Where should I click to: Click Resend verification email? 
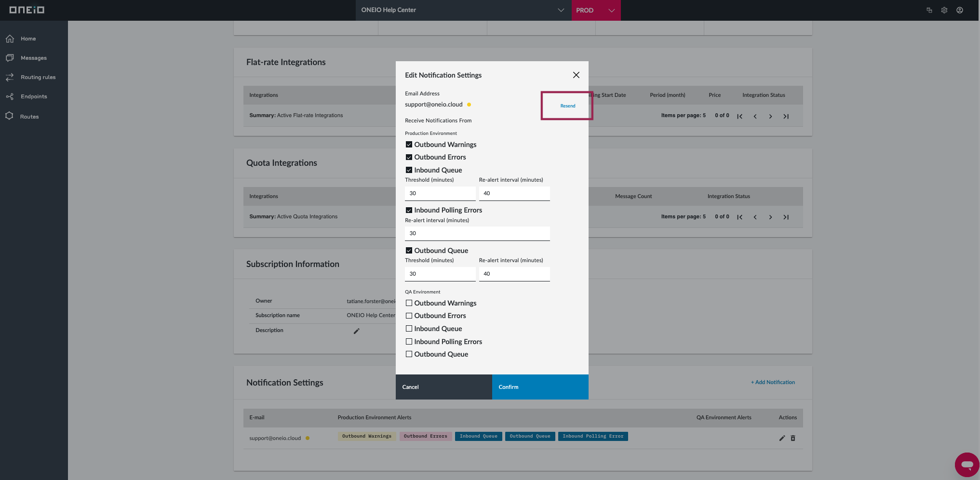point(567,106)
